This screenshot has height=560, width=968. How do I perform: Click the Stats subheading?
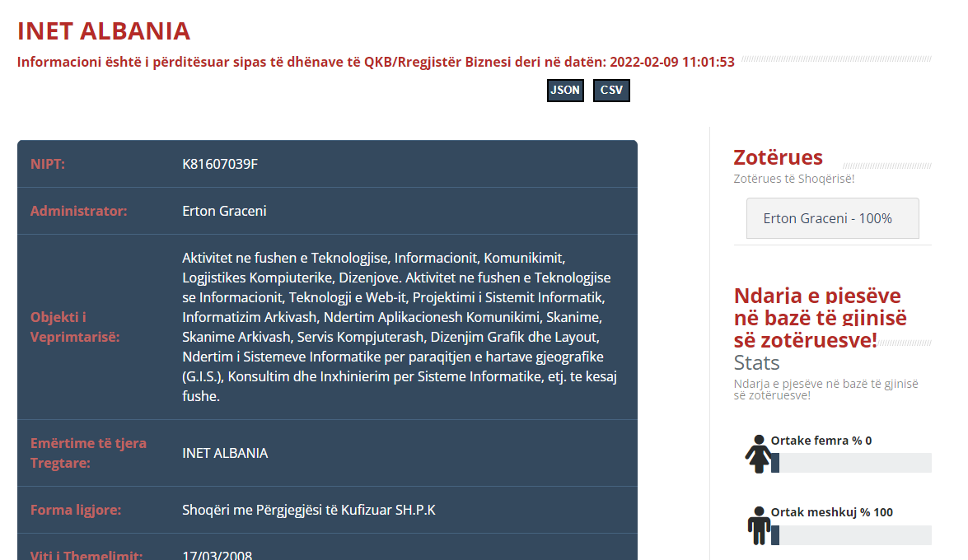coord(756,362)
